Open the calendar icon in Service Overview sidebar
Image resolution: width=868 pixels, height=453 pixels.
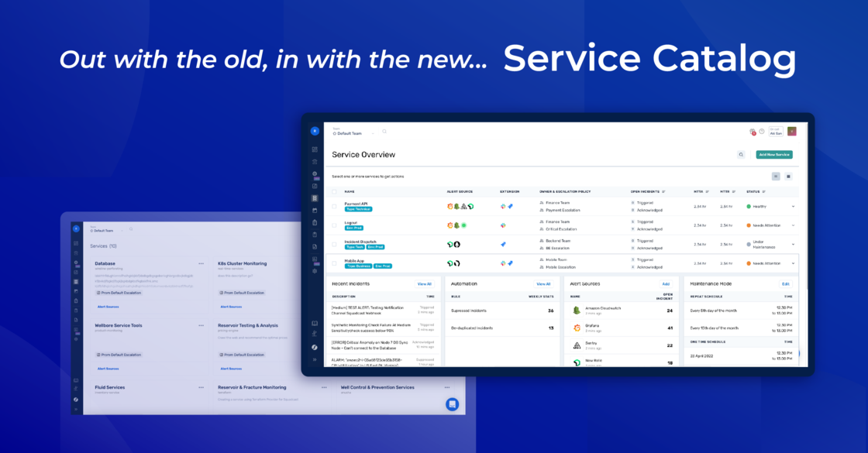[x=315, y=210]
